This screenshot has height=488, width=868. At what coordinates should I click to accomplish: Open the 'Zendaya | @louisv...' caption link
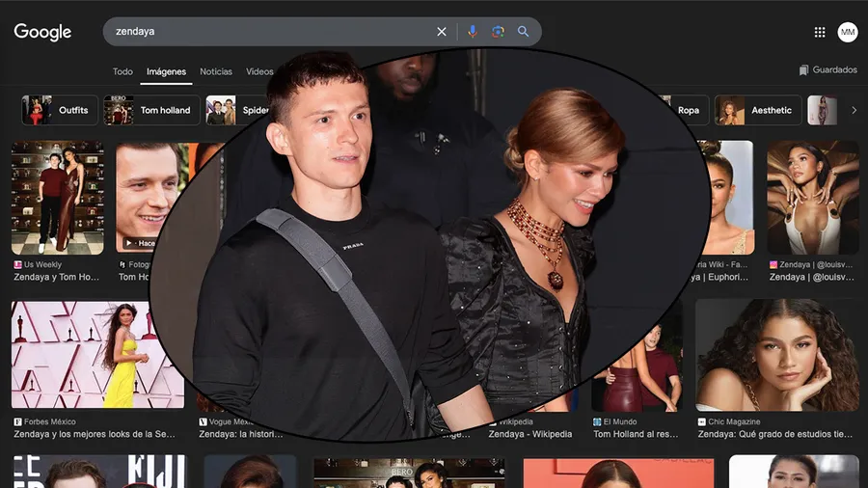point(811,277)
